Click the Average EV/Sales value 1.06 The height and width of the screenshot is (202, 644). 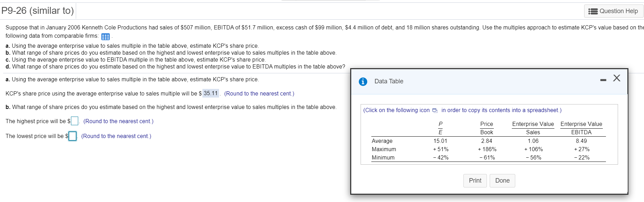pos(533,141)
